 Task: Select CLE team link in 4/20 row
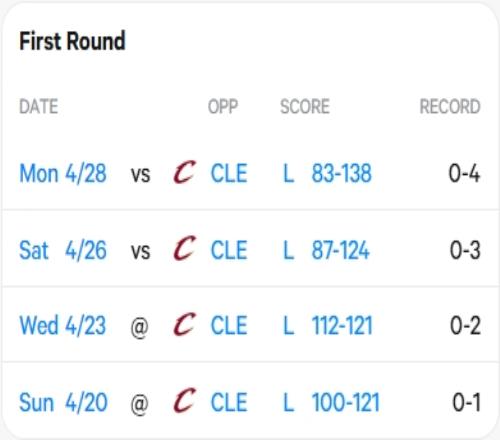[x=229, y=402]
